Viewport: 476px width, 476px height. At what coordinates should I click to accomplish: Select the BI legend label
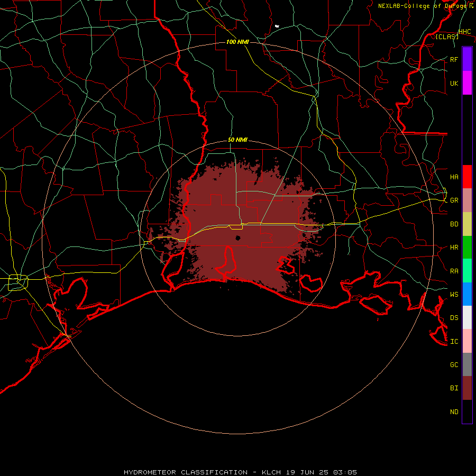click(x=454, y=388)
